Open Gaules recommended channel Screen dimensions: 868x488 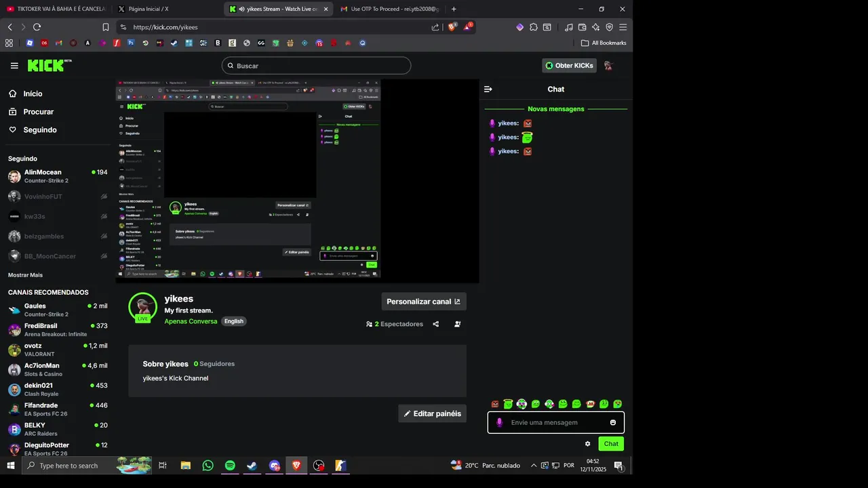[57, 310]
